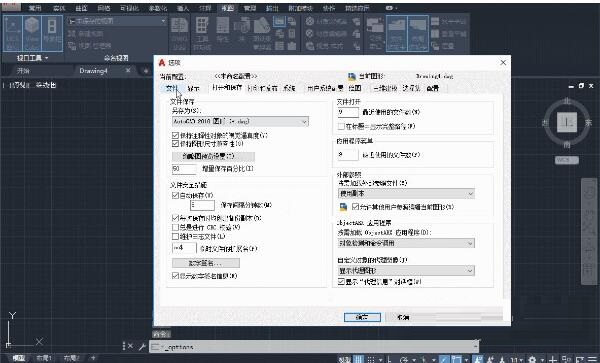Click the 缩略图预览设置 button
Screen dimensions: 600x363
coord(213,156)
